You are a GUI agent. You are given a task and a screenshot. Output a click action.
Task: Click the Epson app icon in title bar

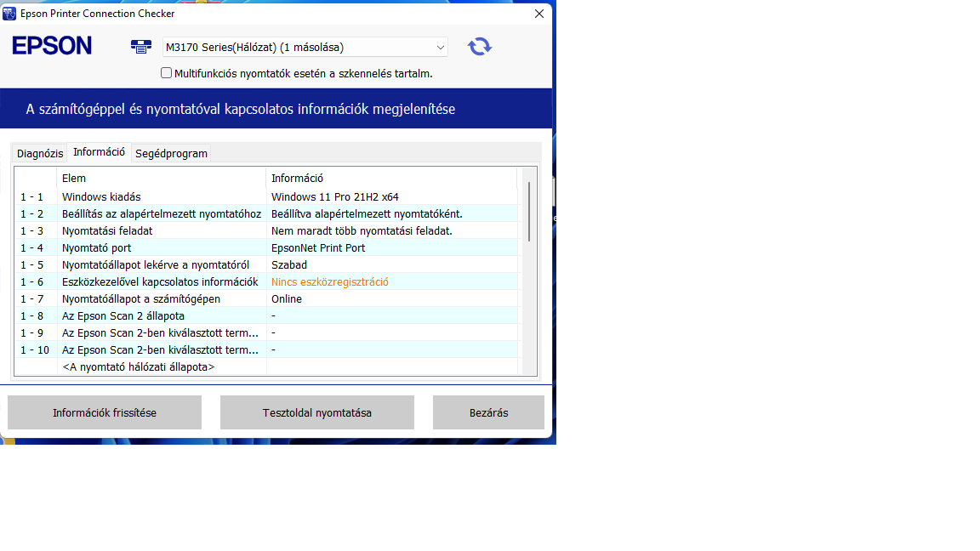(x=9, y=13)
